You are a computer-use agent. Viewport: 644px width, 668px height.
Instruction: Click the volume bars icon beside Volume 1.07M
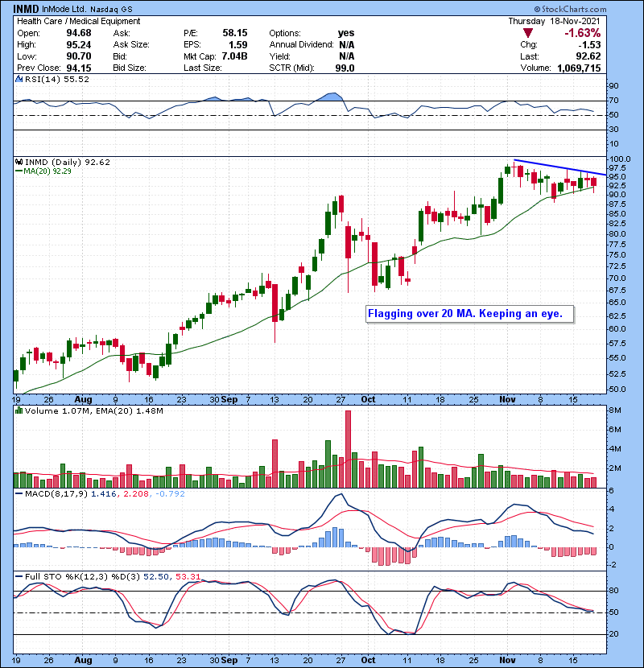pyautogui.click(x=19, y=411)
